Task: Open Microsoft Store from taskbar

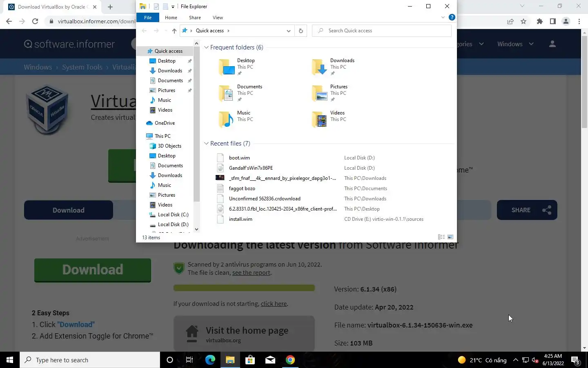Action: (250, 360)
